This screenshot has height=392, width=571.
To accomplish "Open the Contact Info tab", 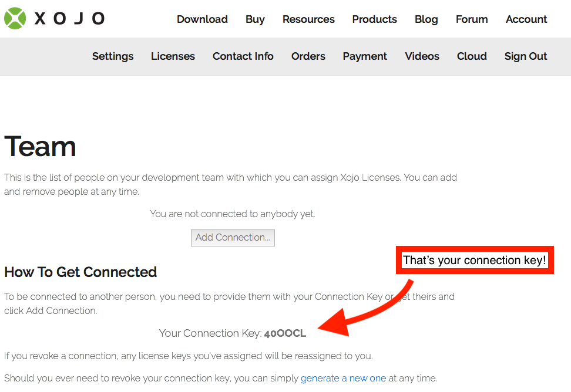I will [x=243, y=56].
